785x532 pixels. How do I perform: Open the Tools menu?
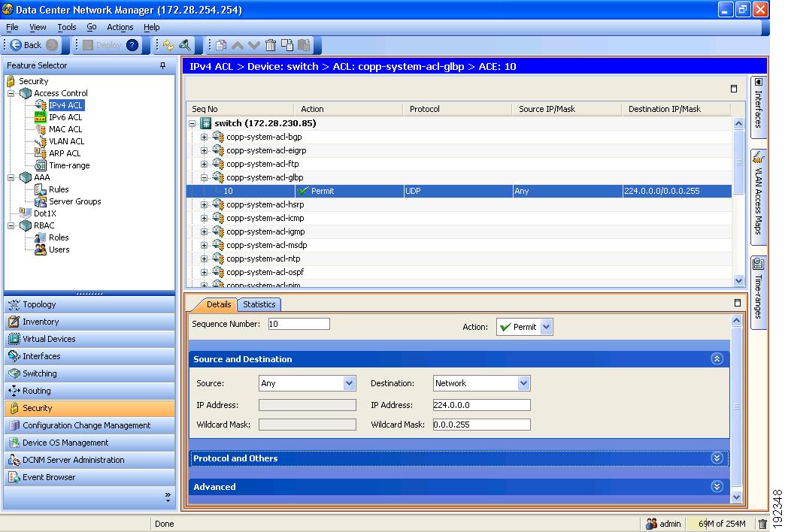[66, 27]
